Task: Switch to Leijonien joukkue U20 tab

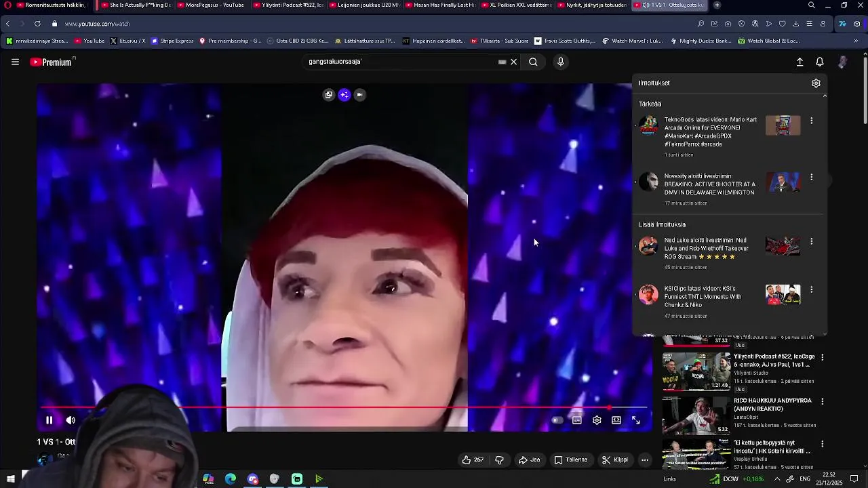Action: point(363,5)
